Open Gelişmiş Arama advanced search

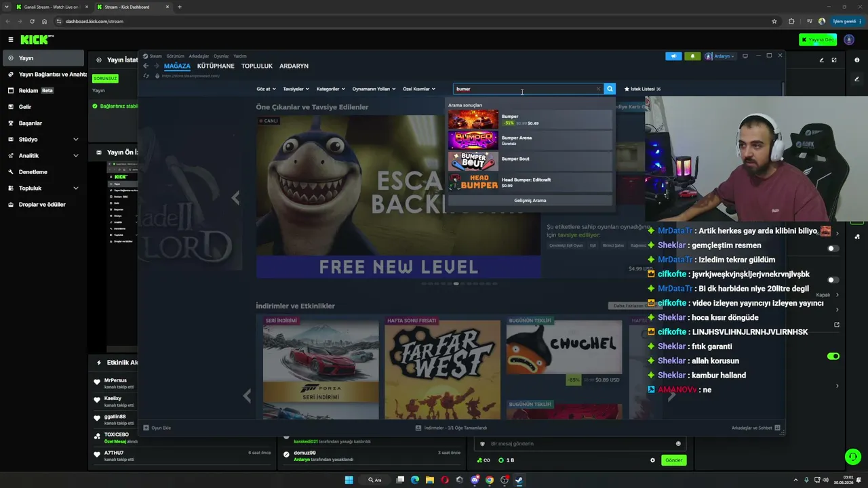click(530, 201)
